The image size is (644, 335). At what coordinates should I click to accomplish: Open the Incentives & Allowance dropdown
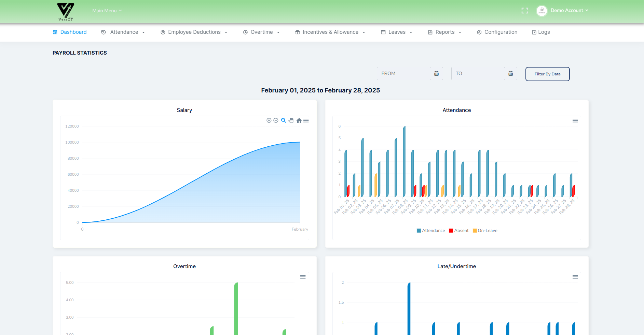(x=330, y=32)
